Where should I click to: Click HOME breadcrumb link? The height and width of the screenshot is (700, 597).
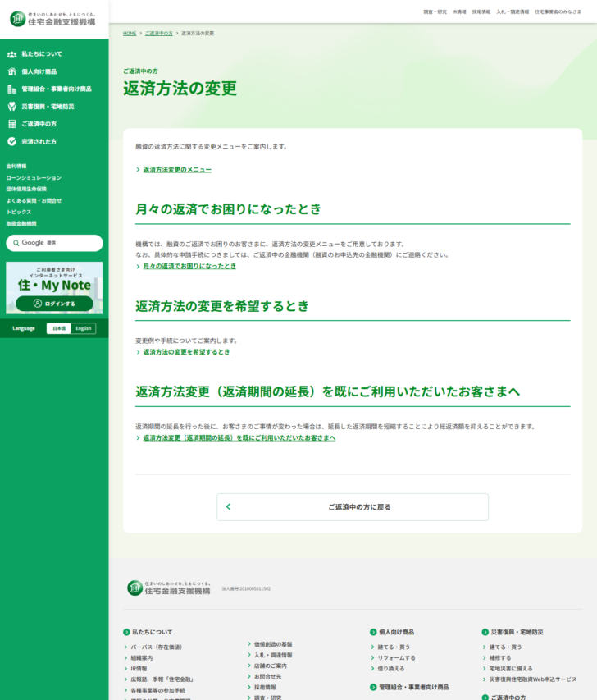[130, 34]
